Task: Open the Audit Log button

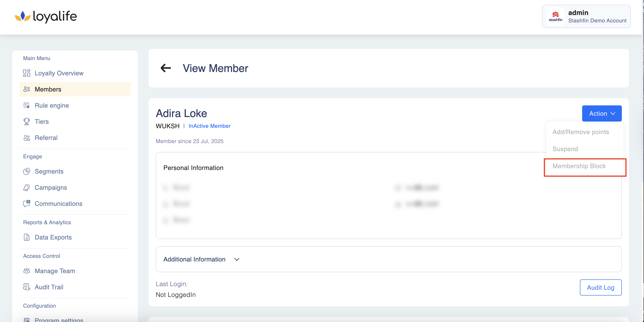Action: [x=601, y=287]
